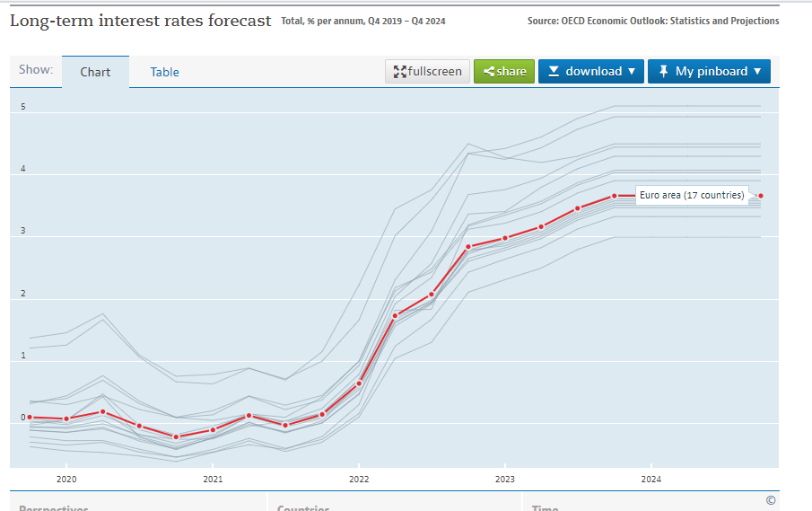Click the lowest red data point in late 2020
Viewport: 812px width, 511px height.
176,437
